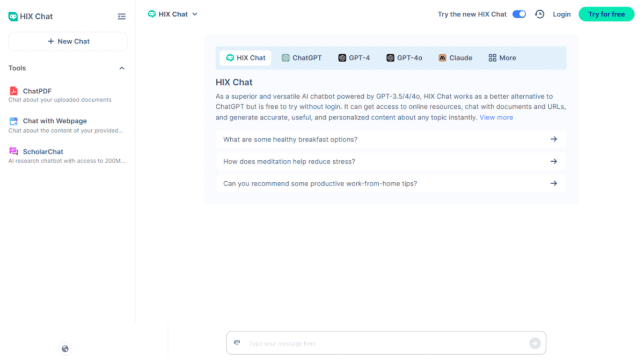This screenshot has height=362, width=644.
Task: Open the More models grid icon
Action: (x=493, y=57)
